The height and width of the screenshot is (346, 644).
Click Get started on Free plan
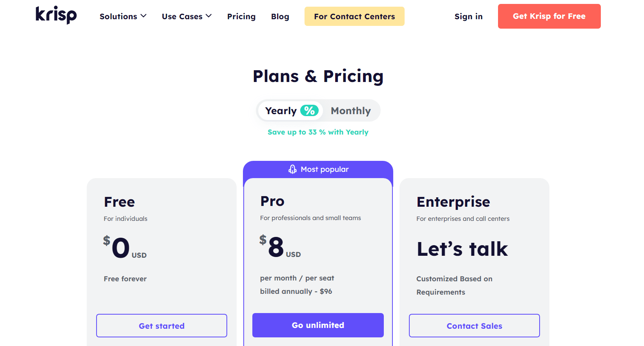point(162,326)
